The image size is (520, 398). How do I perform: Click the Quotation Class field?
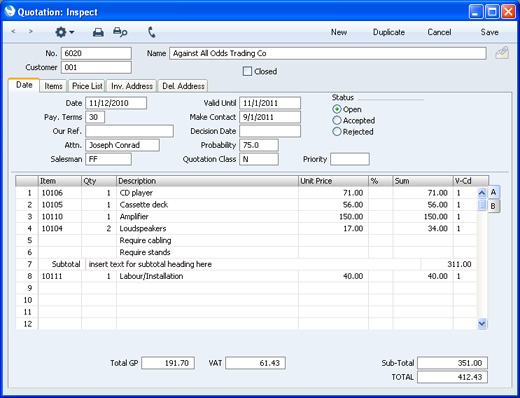(x=259, y=159)
